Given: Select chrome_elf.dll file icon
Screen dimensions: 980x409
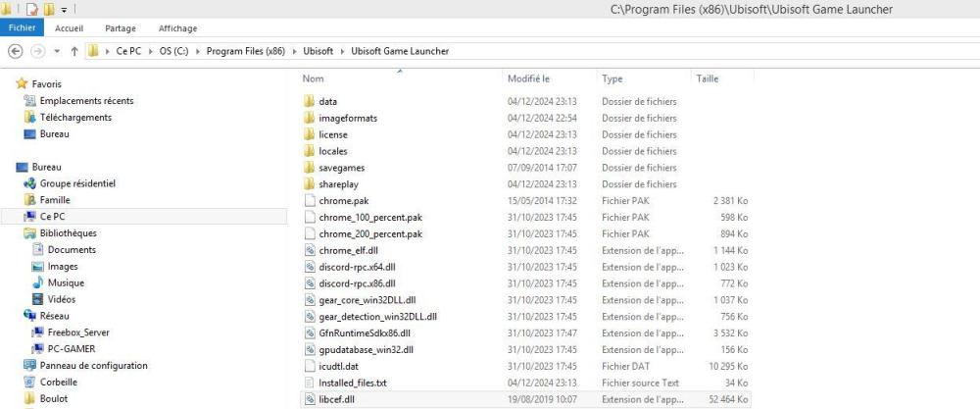Looking at the screenshot, I should [x=310, y=250].
